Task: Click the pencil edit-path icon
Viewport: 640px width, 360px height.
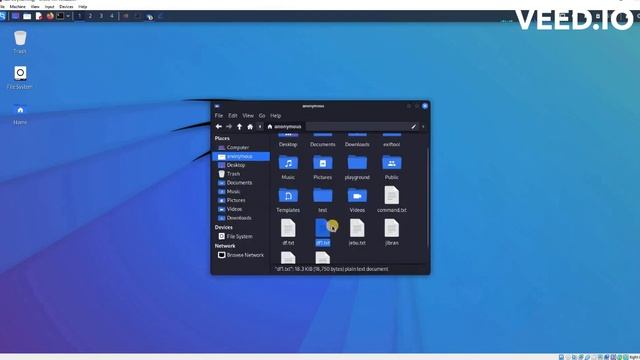Action: coord(413,127)
